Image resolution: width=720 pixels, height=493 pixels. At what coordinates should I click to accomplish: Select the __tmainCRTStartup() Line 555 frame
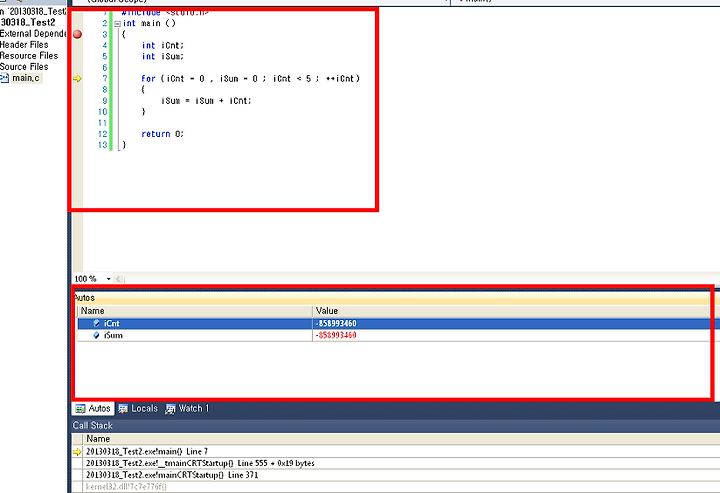click(x=401, y=463)
